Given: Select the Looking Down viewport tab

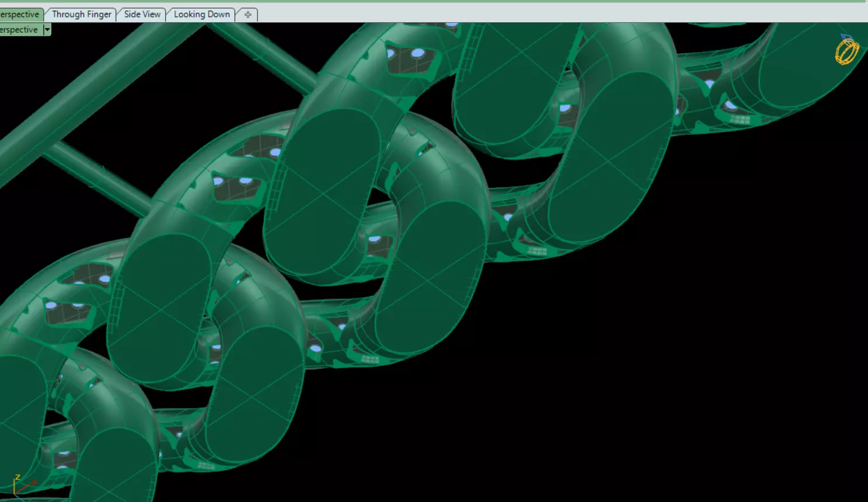Looking at the screenshot, I should click(x=201, y=15).
